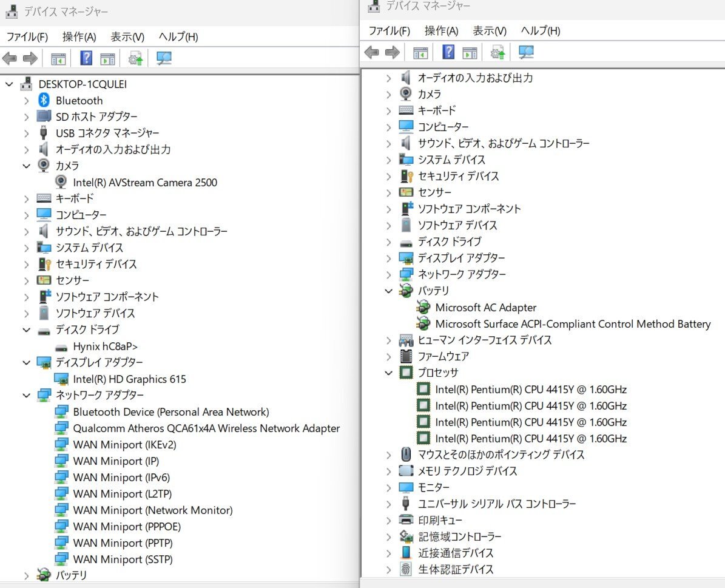The image size is (725, 588).
Task: Select WAN Miniport (IKEv2)
Action: [x=124, y=445]
